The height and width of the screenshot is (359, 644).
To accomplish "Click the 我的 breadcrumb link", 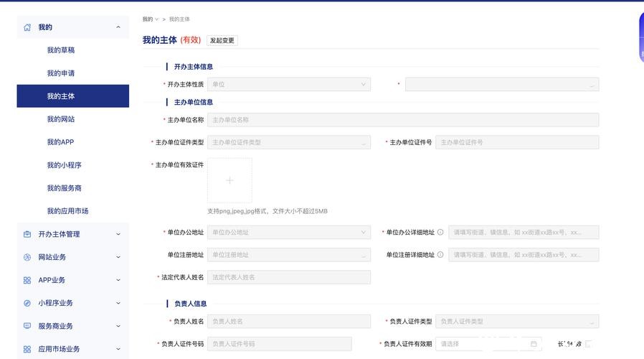I will coord(148,19).
